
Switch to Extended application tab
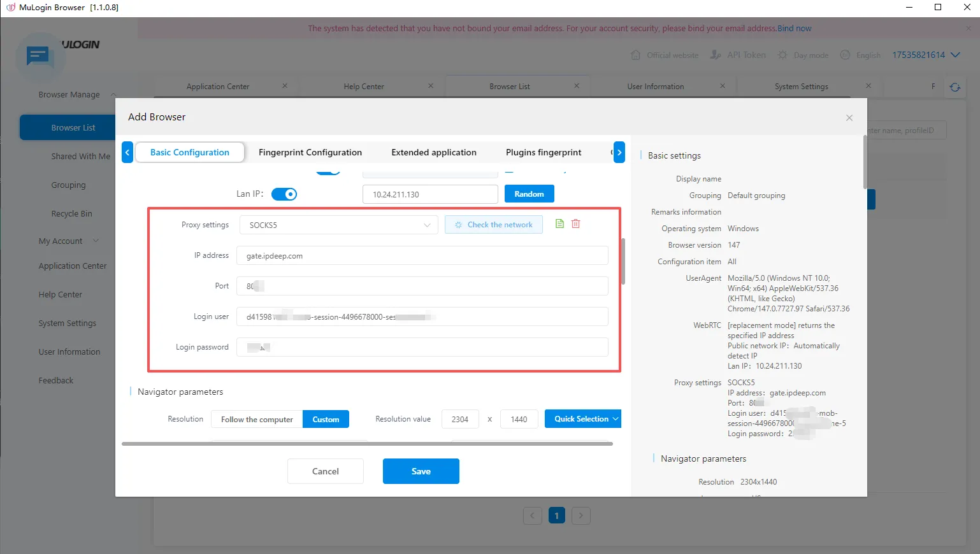[434, 152]
